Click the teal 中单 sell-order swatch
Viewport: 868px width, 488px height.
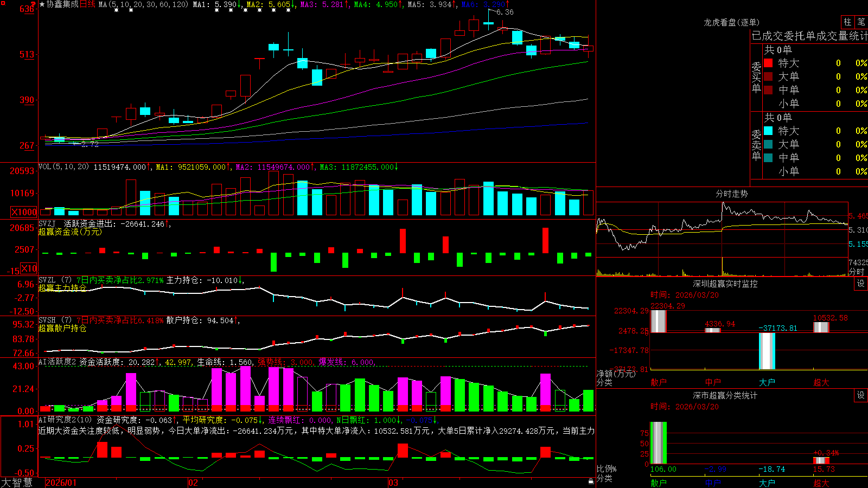click(768, 158)
